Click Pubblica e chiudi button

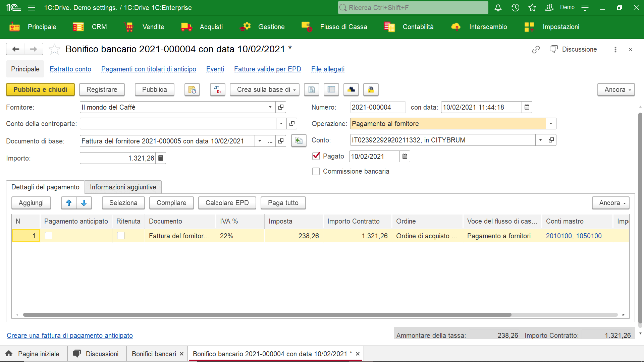coord(40,89)
